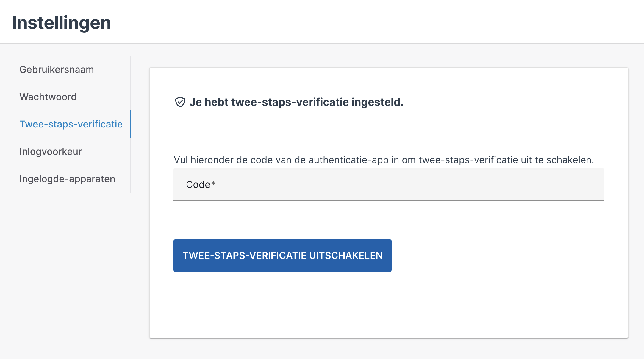Click Twee-staps-verificatie uitschakelen button
The width and height of the screenshot is (644, 359).
coord(282,256)
